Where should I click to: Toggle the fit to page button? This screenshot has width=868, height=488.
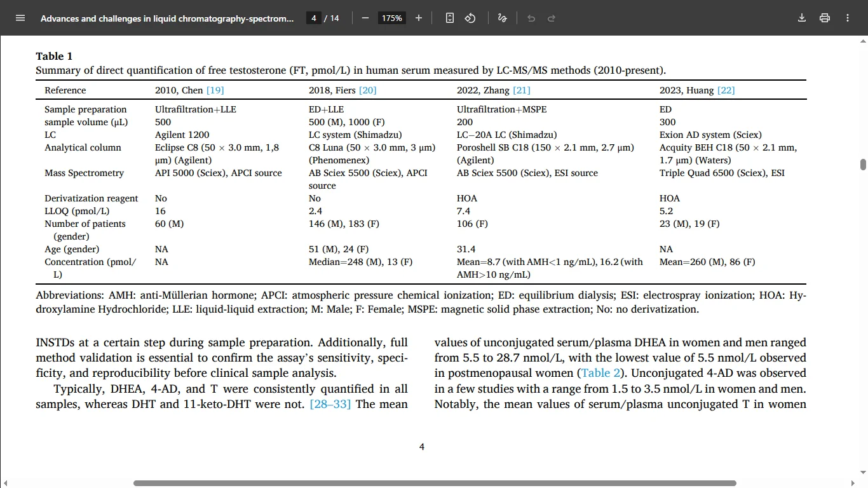pyautogui.click(x=450, y=18)
